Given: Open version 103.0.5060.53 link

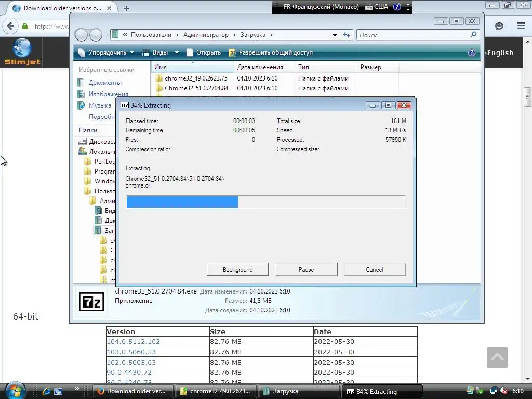Looking at the screenshot, I should coord(131,352).
